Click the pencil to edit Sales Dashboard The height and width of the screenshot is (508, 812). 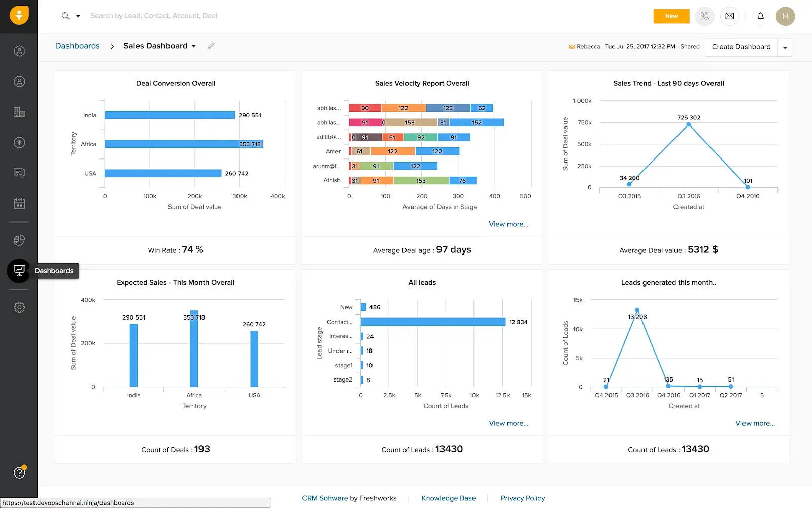[x=211, y=46]
